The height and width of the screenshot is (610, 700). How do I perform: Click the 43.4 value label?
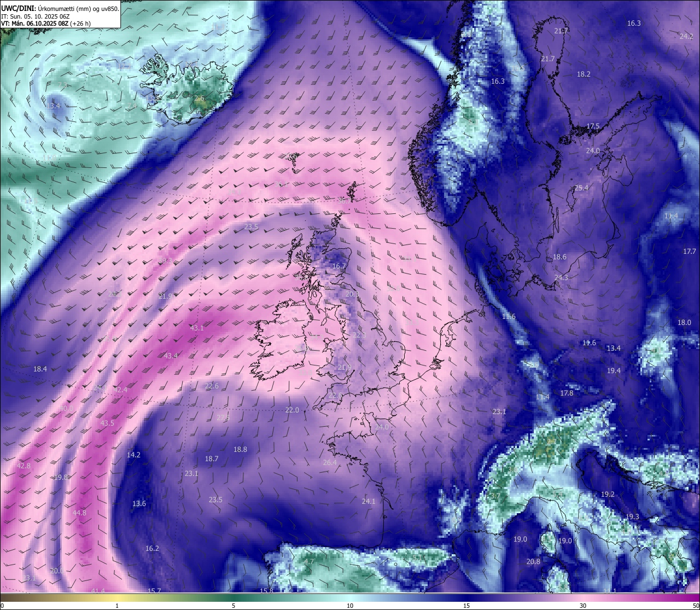(x=171, y=356)
